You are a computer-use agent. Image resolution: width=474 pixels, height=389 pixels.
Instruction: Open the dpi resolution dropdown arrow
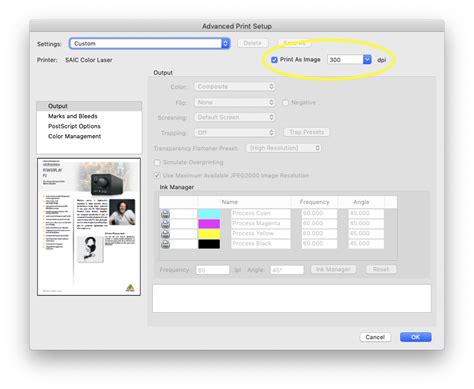pyautogui.click(x=367, y=59)
